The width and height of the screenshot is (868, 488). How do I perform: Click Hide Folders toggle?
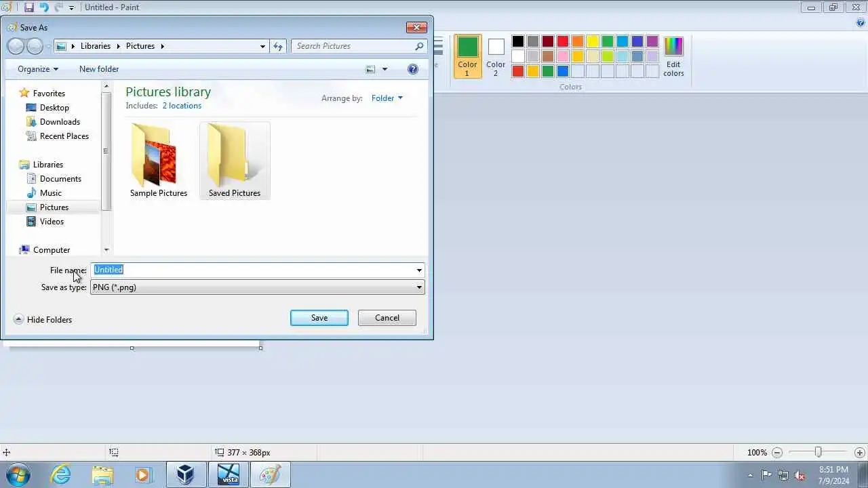pyautogui.click(x=43, y=320)
